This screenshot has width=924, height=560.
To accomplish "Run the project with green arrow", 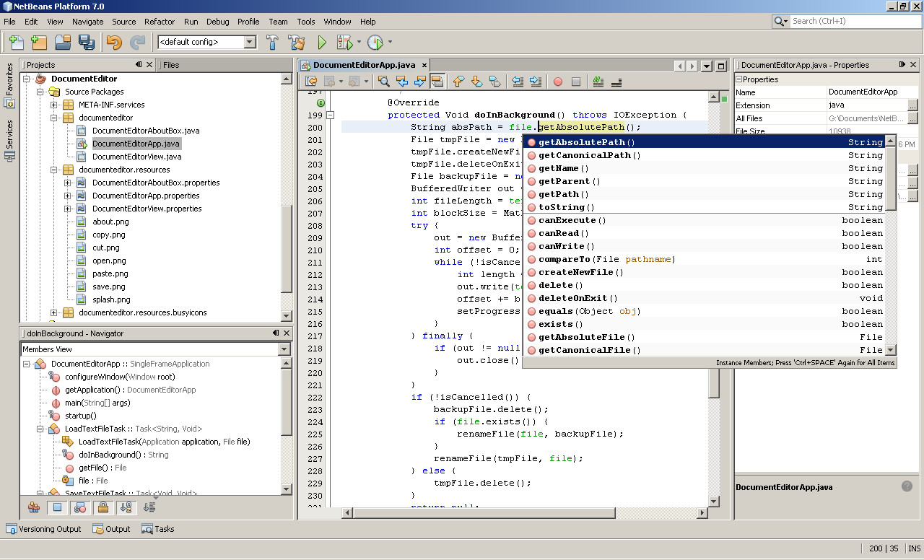I will (322, 42).
